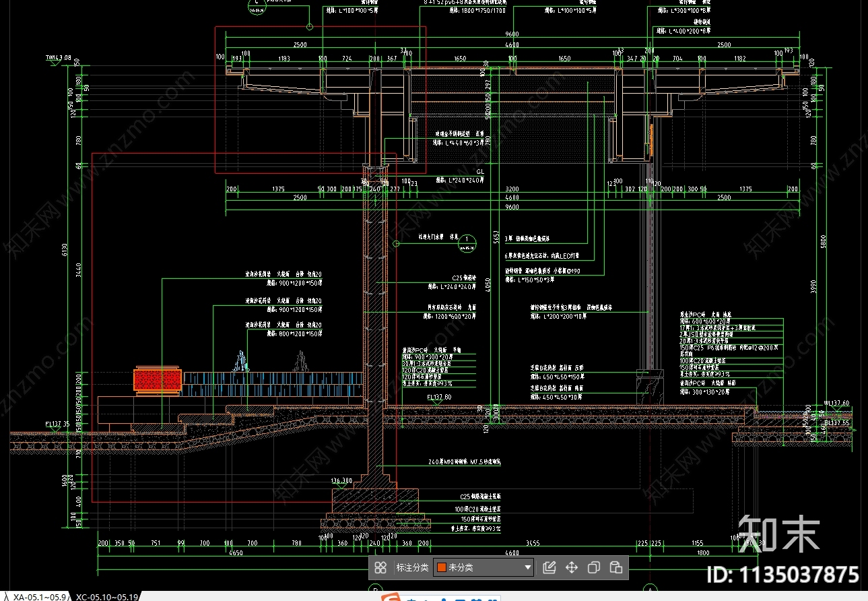Click the BL137.55 level label
868x601 pixels.
click(x=836, y=422)
